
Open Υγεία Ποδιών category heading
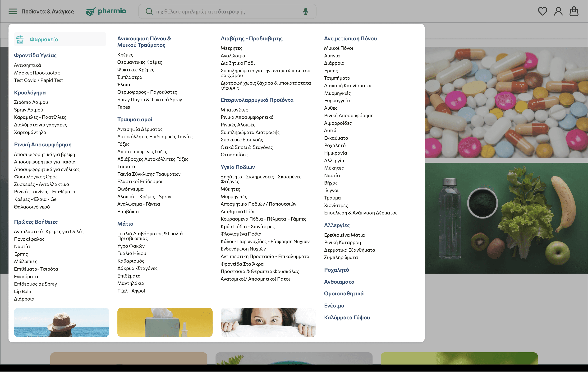pyautogui.click(x=238, y=167)
